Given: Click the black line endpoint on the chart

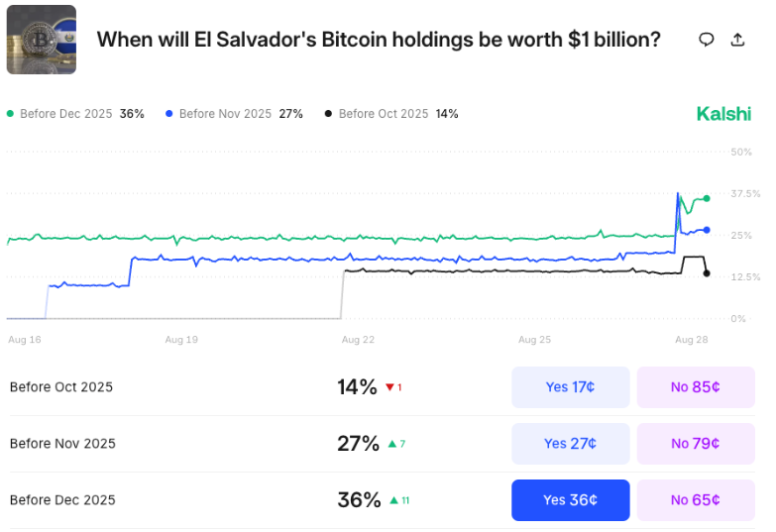Looking at the screenshot, I should point(707,273).
